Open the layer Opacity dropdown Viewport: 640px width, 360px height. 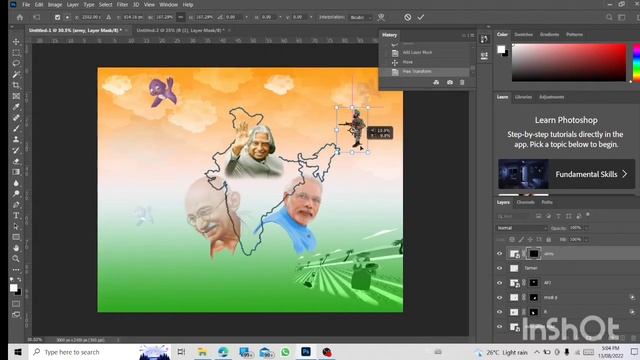pos(586,228)
